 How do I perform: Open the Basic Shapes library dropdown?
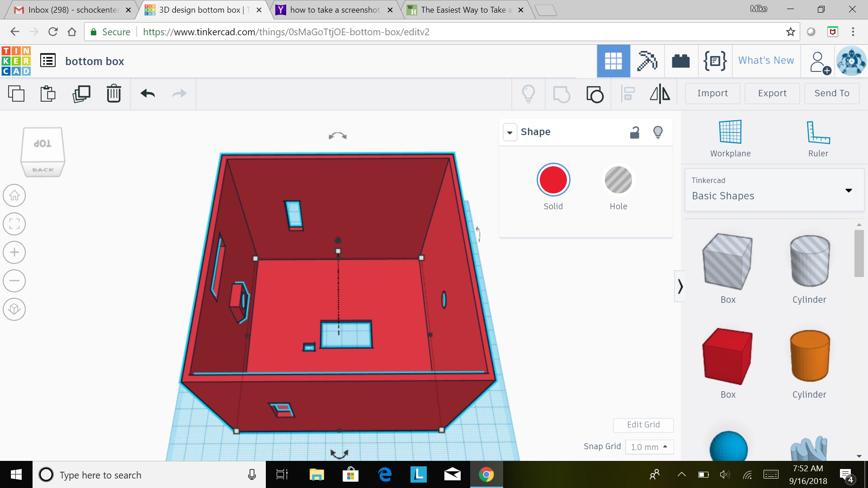(x=774, y=190)
